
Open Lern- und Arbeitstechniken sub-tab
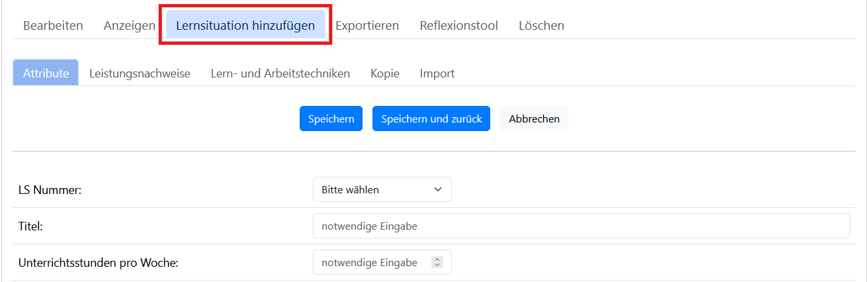(x=280, y=73)
